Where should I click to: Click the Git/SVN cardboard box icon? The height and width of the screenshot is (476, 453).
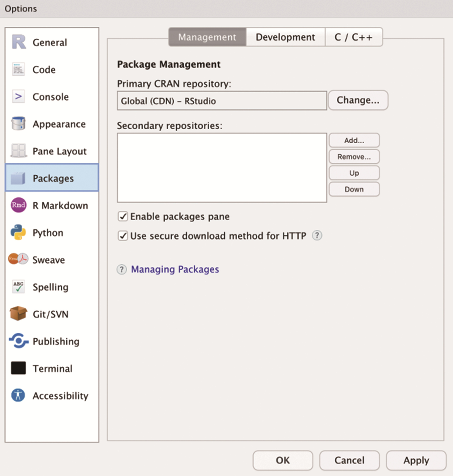[18, 313]
